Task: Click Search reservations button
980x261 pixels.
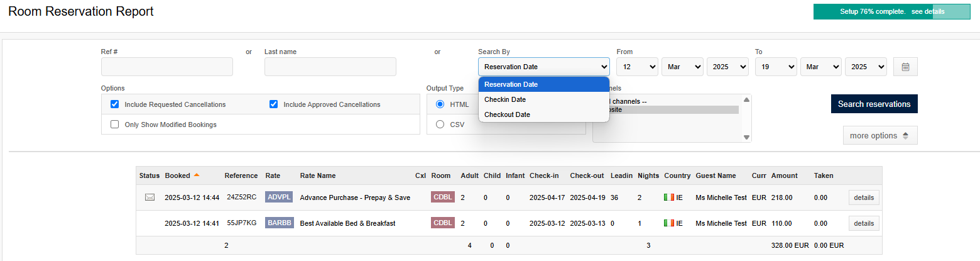Action: pyautogui.click(x=874, y=104)
